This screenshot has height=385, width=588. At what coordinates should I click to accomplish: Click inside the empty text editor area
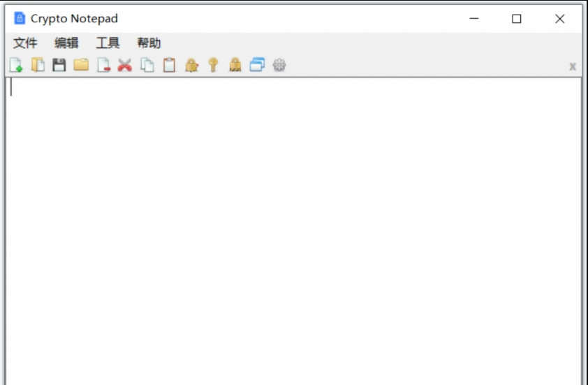[293, 231]
